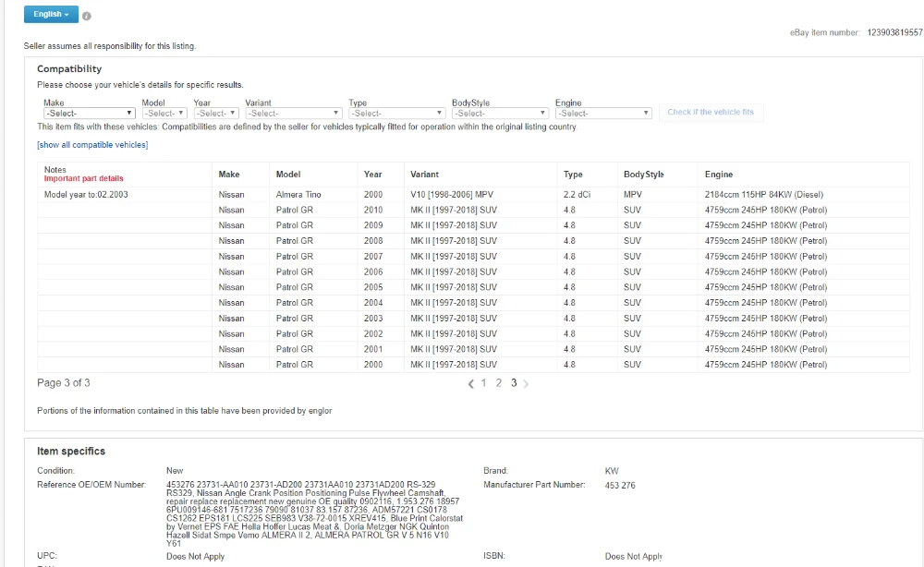
Task: Click 'Model year to:02.2003' note
Action: 86,195
